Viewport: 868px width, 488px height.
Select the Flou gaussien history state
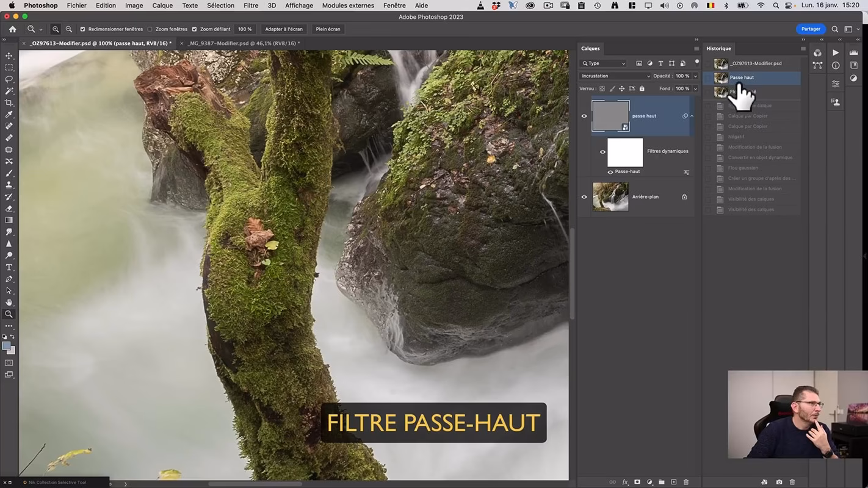(x=743, y=168)
